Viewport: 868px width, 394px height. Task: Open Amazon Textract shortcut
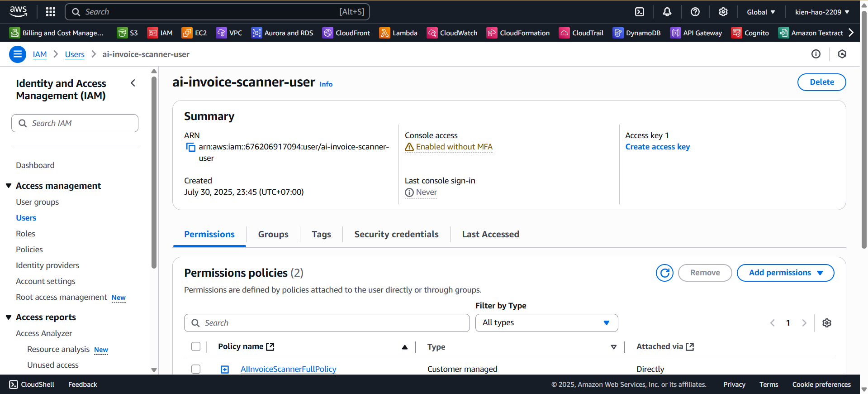tap(811, 33)
